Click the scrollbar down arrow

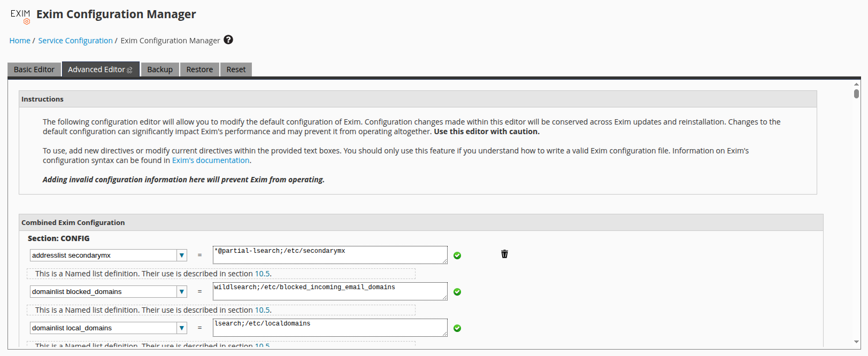point(856,342)
